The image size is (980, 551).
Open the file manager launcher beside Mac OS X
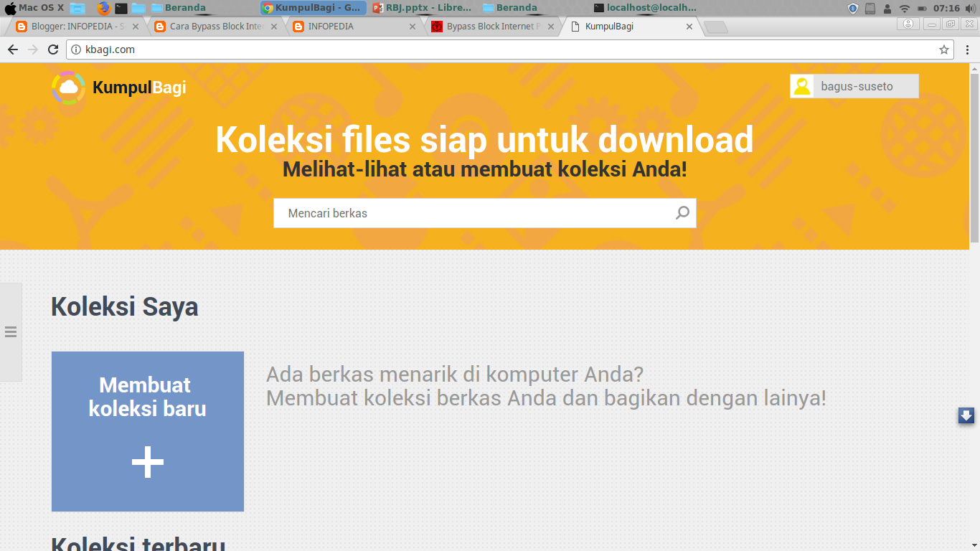(77, 8)
